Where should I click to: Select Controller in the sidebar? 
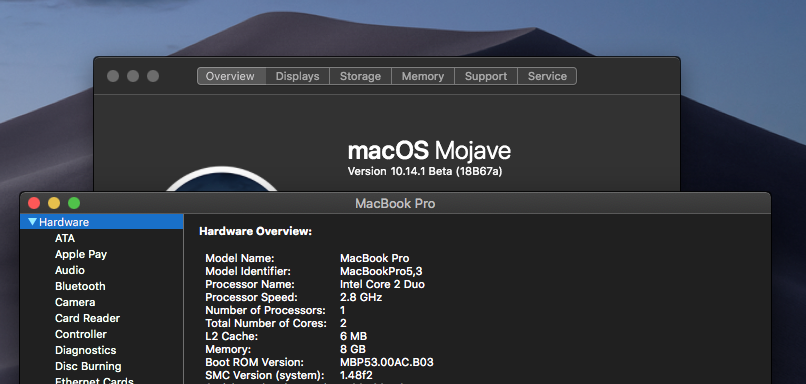[x=81, y=334]
